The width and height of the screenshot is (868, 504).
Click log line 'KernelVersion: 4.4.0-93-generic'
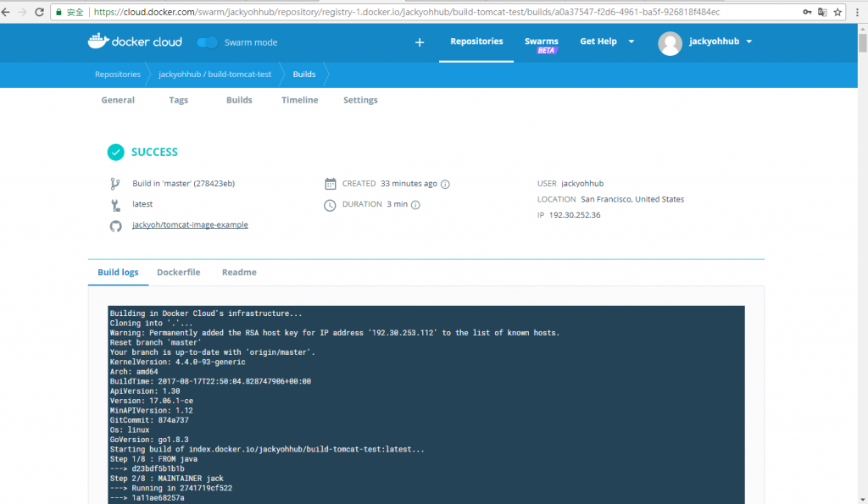point(177,362)
